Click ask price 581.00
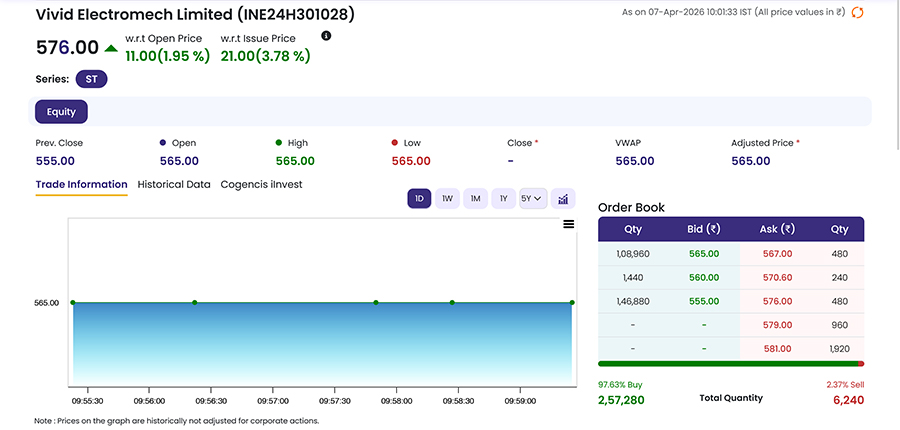Image resolution: width=900 pixels, height=430 pixels. tap(778, 348)
